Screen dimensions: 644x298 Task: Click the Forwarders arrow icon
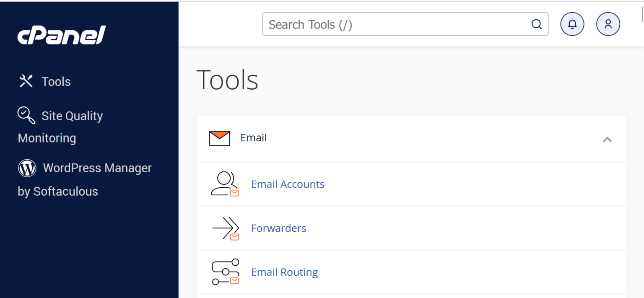click(225, 228)
